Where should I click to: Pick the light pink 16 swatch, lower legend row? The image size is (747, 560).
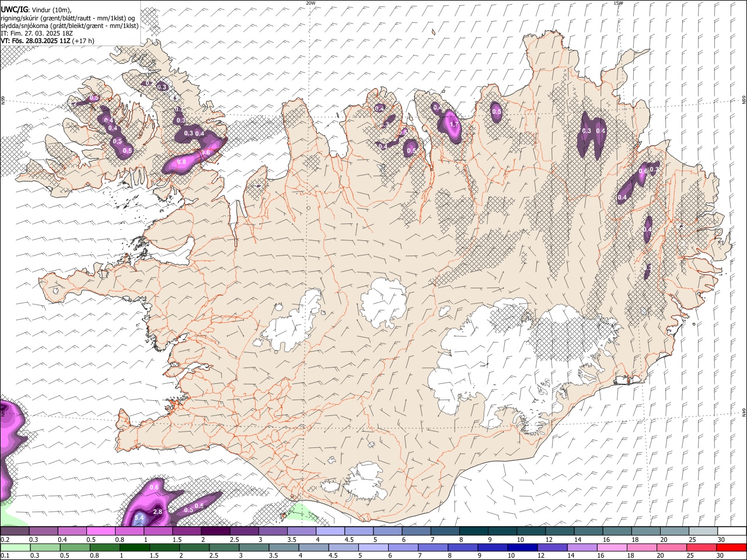612,547
